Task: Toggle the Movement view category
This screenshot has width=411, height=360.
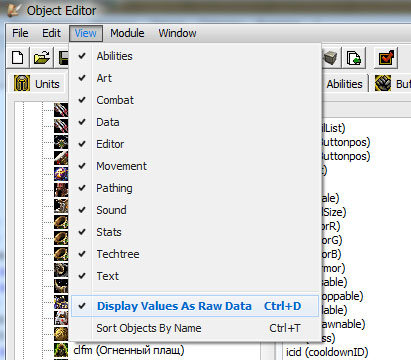Action: [195, 166]
